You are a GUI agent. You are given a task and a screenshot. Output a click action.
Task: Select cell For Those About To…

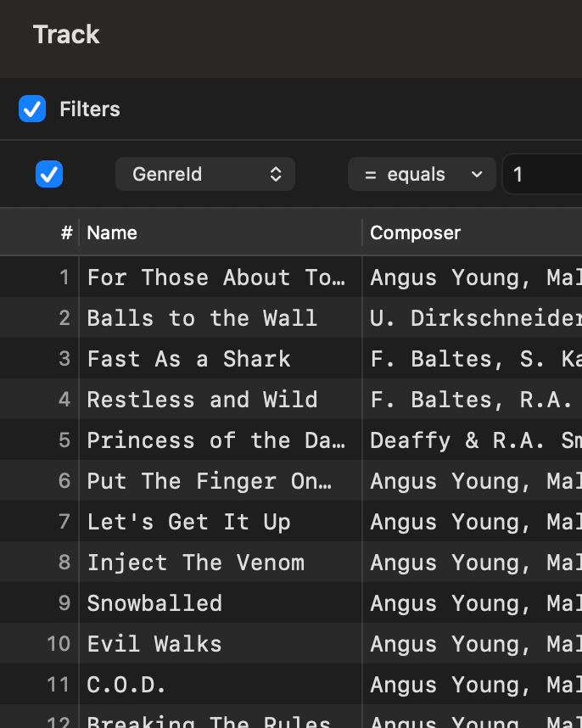[221, 277]
